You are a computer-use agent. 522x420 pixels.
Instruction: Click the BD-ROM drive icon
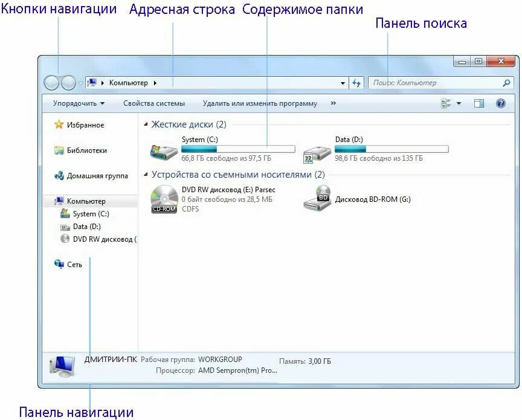click(x=317, y=198)
